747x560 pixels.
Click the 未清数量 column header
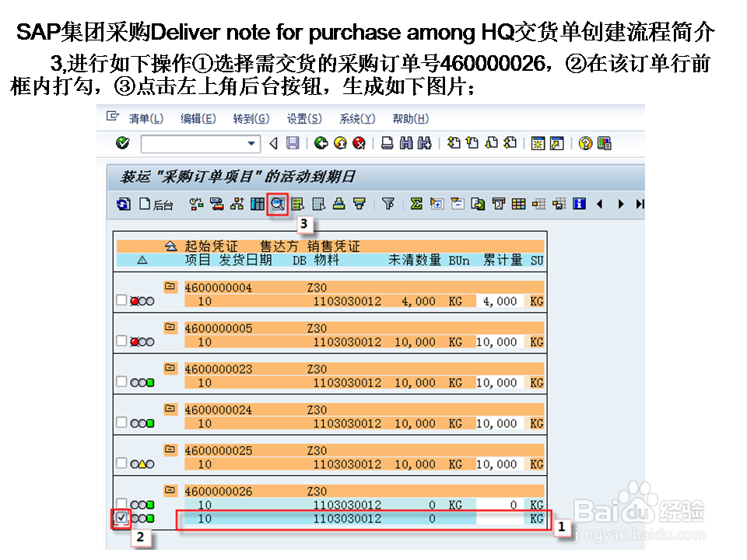[415, 260]
